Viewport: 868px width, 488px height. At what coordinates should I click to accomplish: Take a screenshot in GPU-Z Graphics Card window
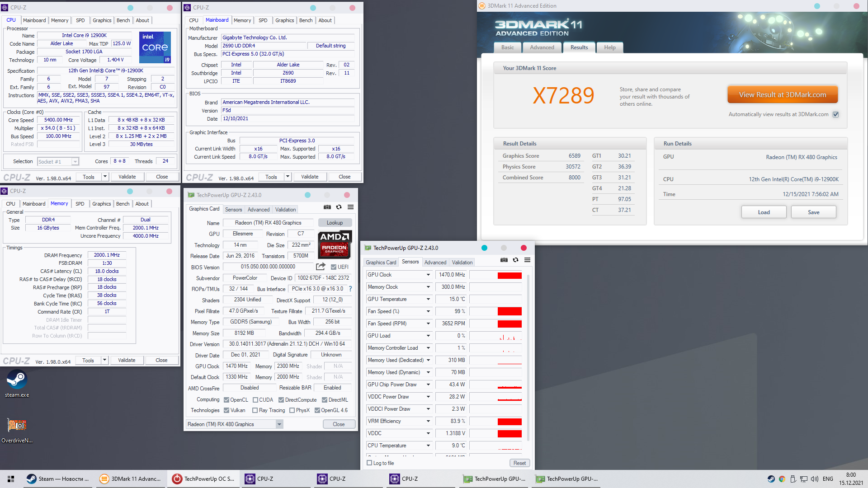327,207
